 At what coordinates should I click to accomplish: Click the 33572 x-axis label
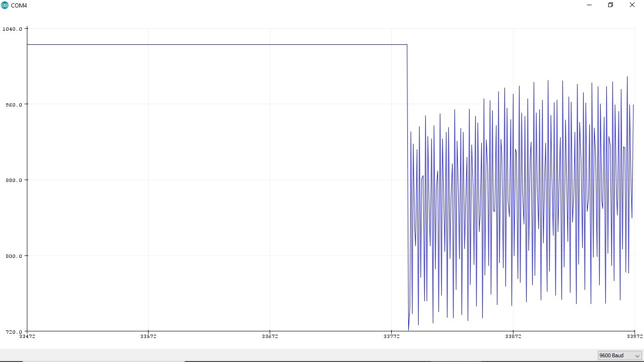(x=149, y=337)
